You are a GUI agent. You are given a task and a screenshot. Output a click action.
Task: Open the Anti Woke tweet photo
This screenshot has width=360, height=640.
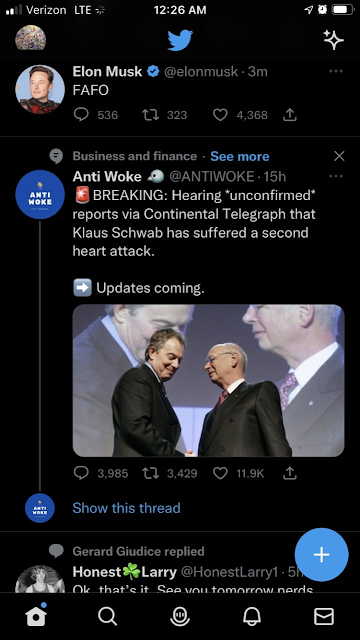(209, 380)
